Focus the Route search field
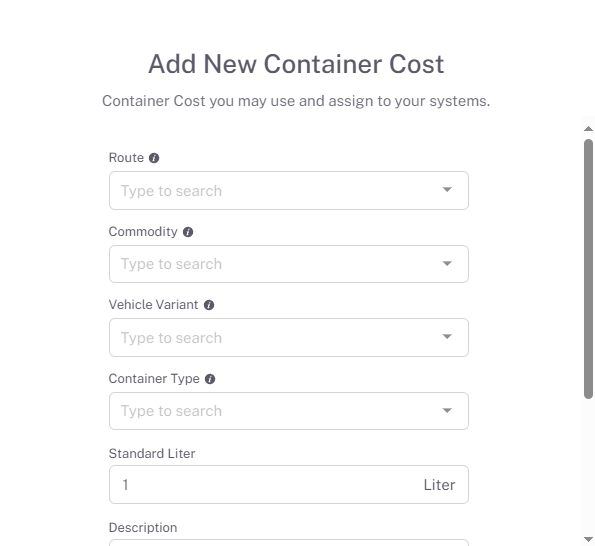This screenshot has width=595, height=546. [289, 190]
